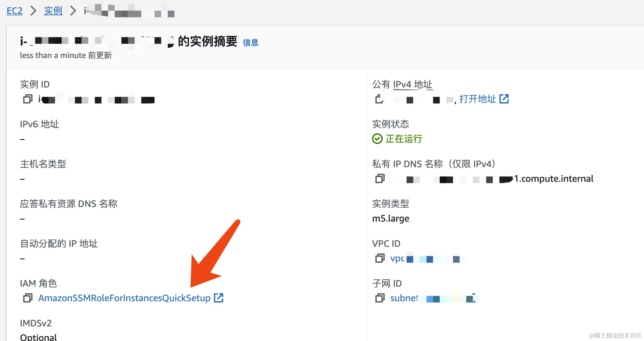This screenshot has width=644, height=341.
Task: Copy the public IPv4 address
Action: pos(379,100)
